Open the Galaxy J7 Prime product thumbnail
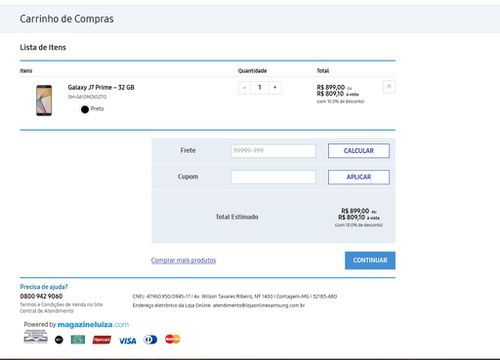Image resolution: width=500 pixels, height=360 pixels. coord(44,100)
